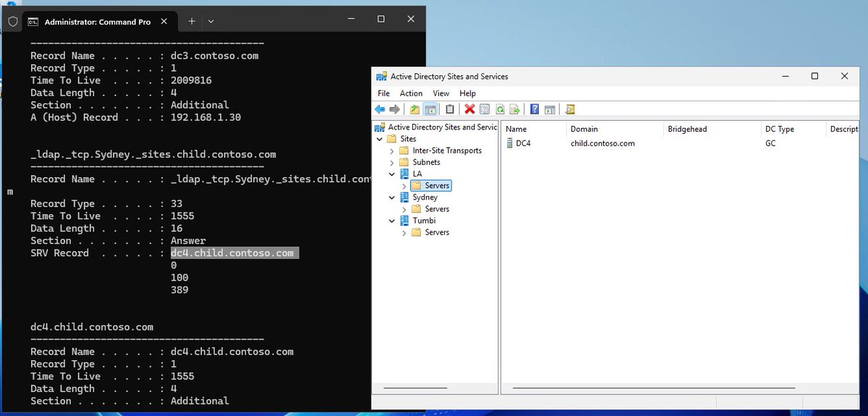Screen dimensions: 868x416
Task: Click the Command Prompt tab icon
Action: (33, 22)
